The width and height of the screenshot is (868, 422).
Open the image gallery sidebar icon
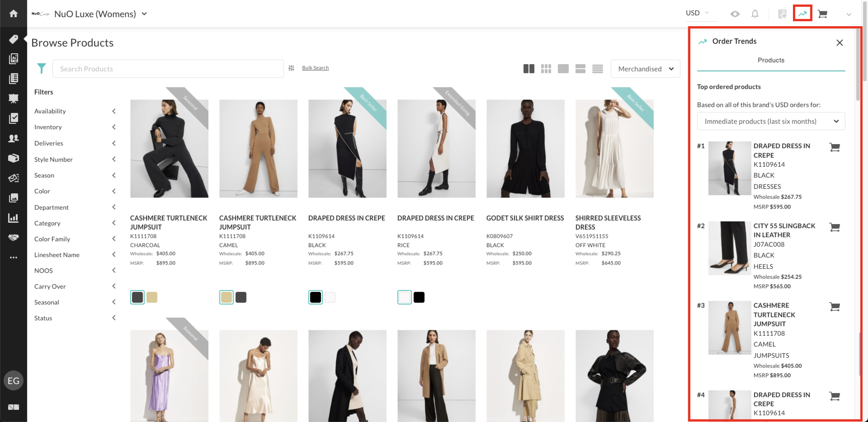pyautogui.click(x=14, y=198)
